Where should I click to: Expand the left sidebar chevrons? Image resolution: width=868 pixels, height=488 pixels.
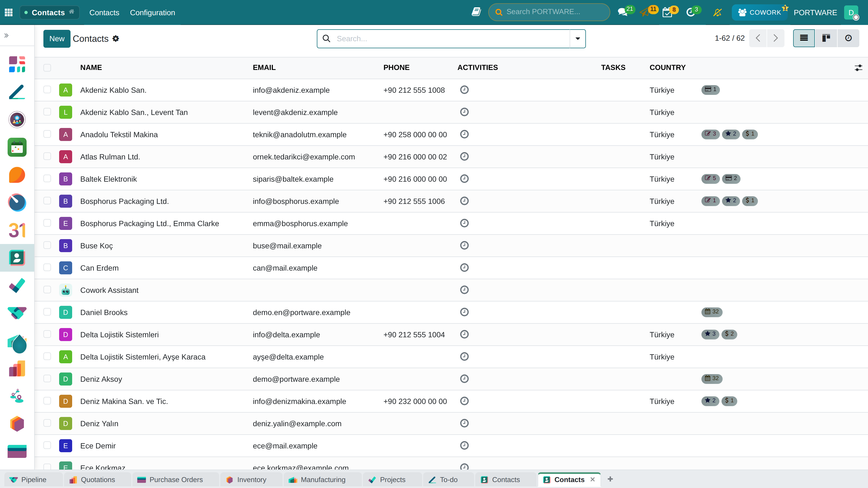click(7, 35)
